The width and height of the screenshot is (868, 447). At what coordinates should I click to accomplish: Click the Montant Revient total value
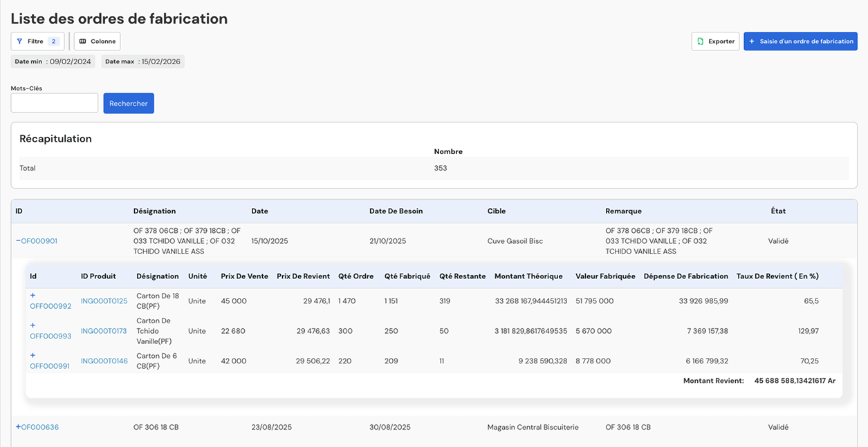795,381
